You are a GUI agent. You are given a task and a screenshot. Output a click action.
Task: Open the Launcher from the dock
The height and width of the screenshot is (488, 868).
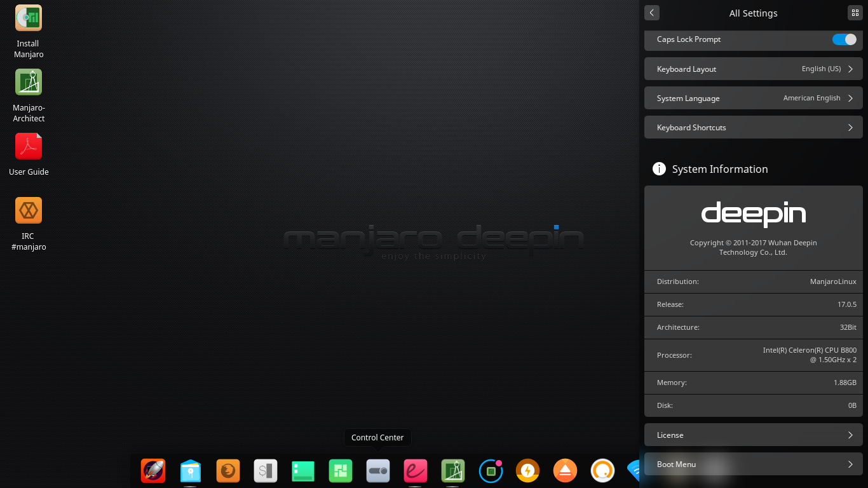tap(153, 471)
